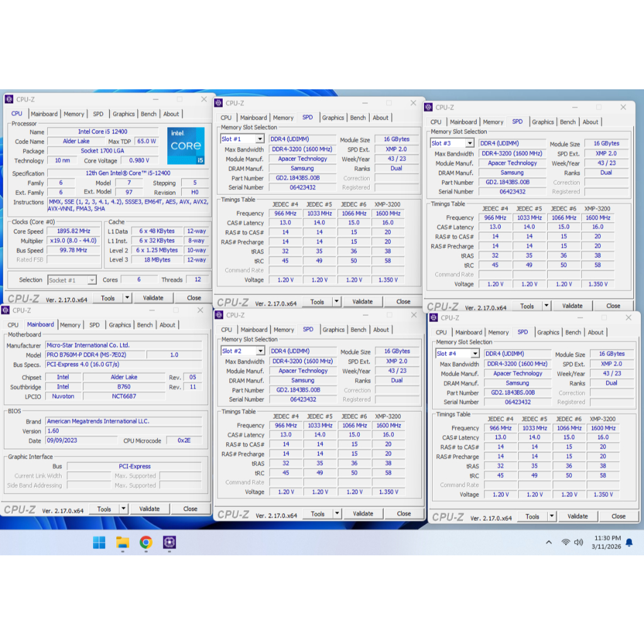The image size is (644, 644).
Task: Show hidden system tray icons
Action: click(x=548, y=542)
